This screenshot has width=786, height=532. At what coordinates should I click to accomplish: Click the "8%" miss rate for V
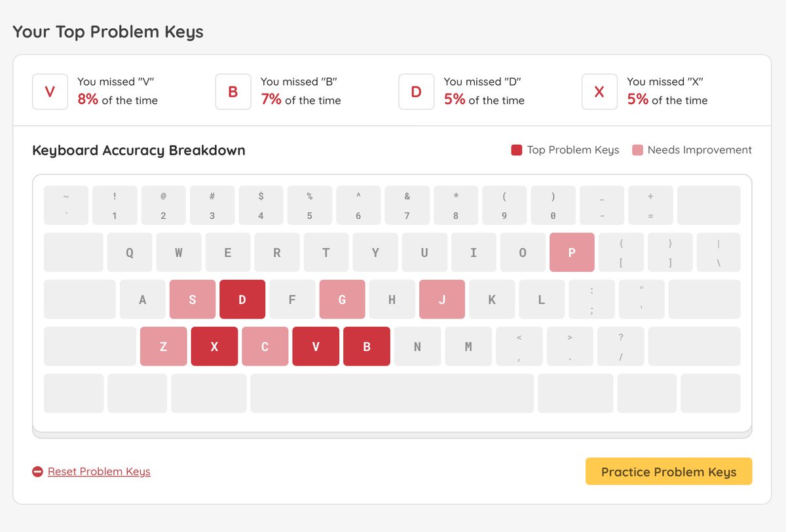coord(88,100)
